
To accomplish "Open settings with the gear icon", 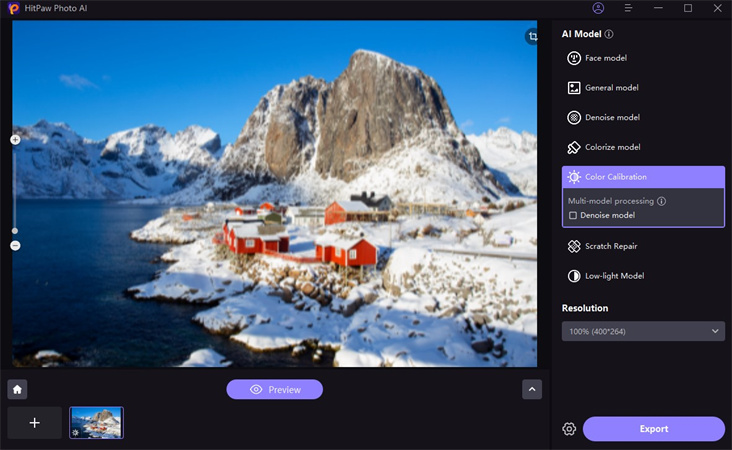I will click(569, 429).
